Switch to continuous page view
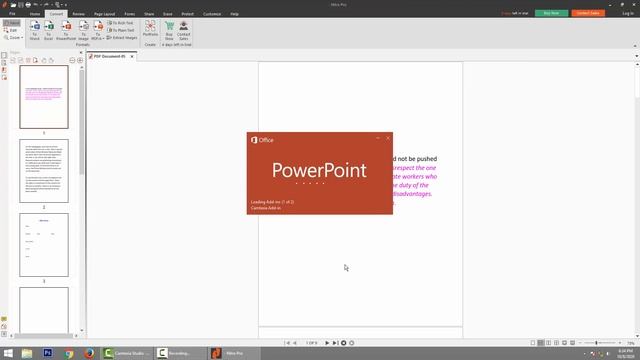Screen dimensions: 640x360 pyautogui.click(x=541, y=343)
